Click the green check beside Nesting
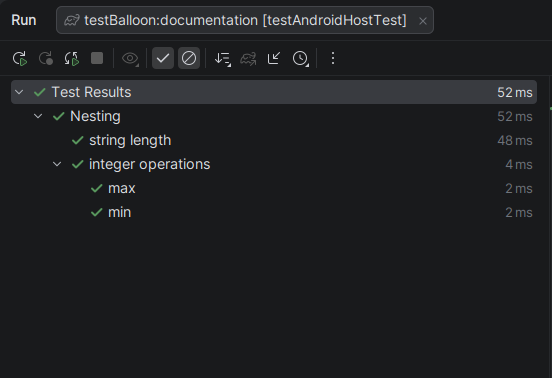The height and width of the screenshot is (378, 552). pos(58,116)
